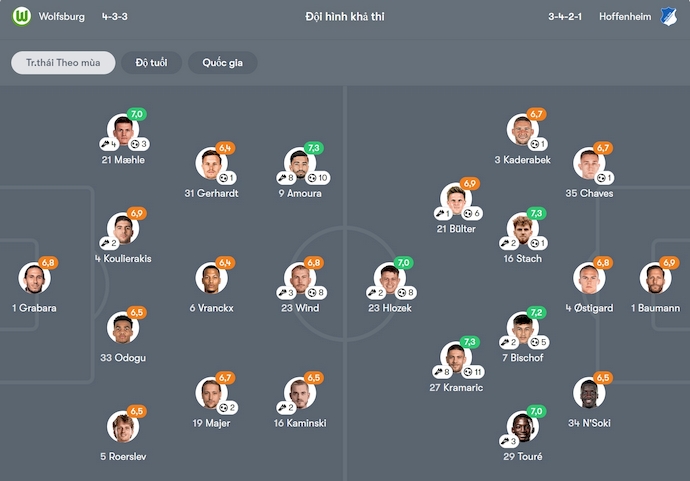This screenshot has width=690, height=481.
Task: Switch to the Độ tuổi filter
Action: [151, 63]
